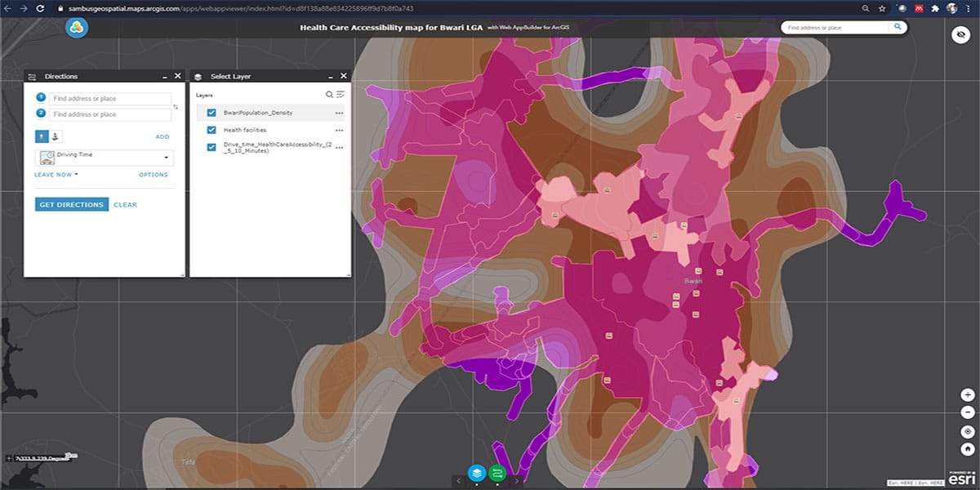This screenshot has height=490, width=980.
Task: Zoom in on the map
Action: tap(968, 394)
